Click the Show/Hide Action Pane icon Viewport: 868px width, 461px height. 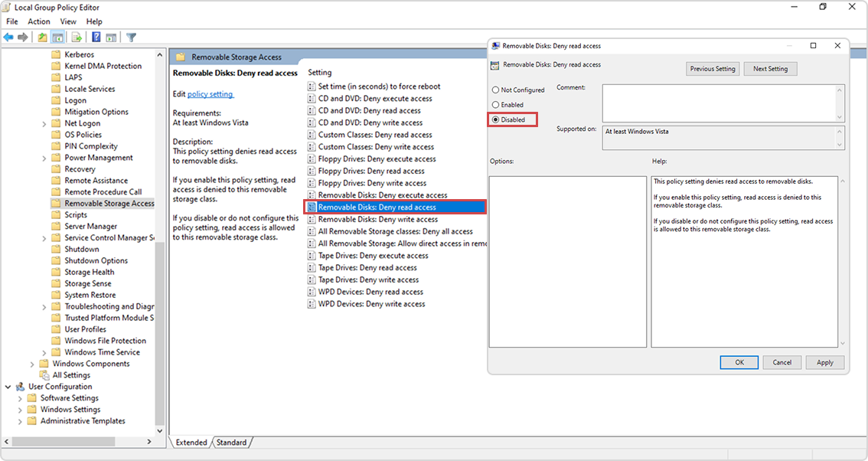click(x=112, y=37)
